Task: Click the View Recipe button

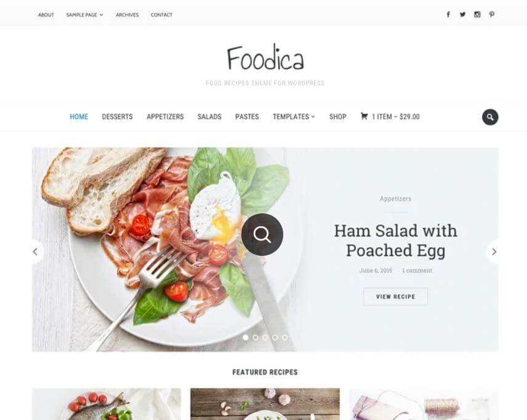Action: coord(396,296)
